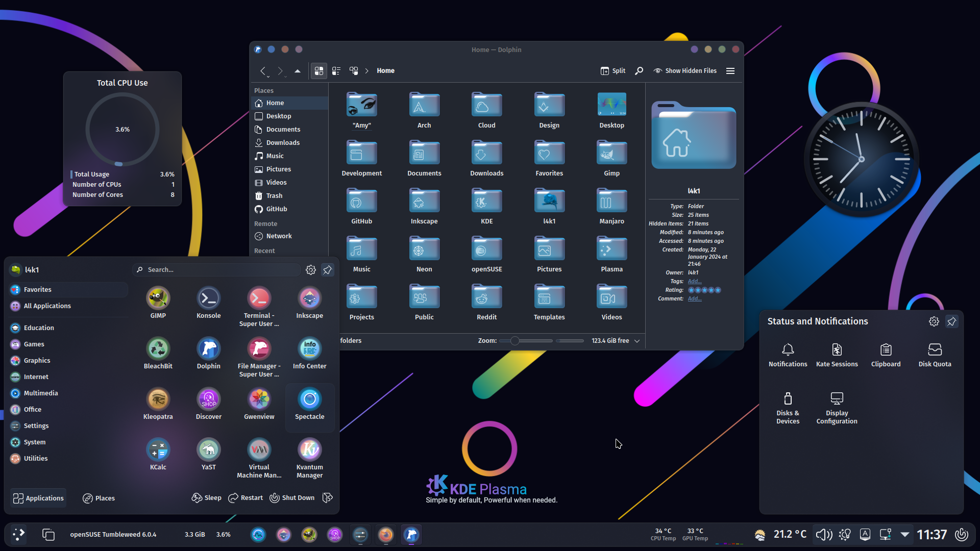Image resolution: width=980 pixels, height=551 pixels.
Task: Open YaST from the launcher
Action: (x=208, y=455)
